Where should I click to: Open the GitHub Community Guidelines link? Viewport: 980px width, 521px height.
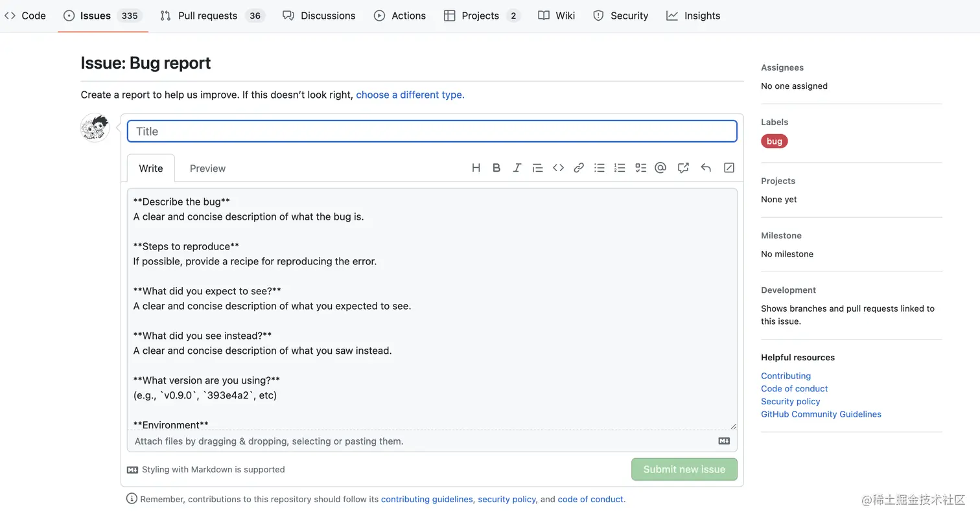[x=821, y=414]
